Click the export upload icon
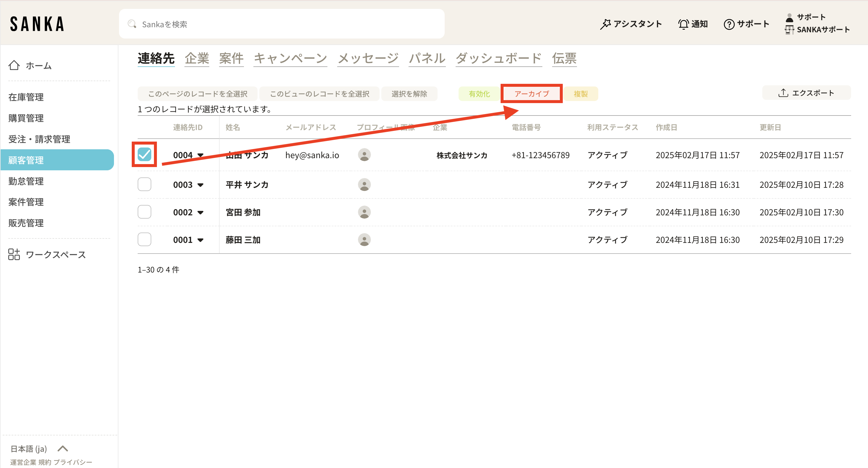The height and width of the screenshot is (468, 868). pos(783,93)
